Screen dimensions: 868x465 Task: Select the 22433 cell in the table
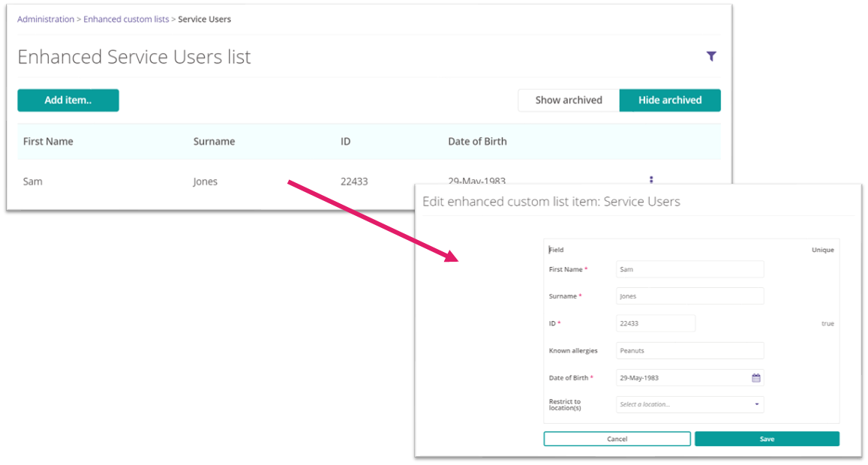coord(354,181)
